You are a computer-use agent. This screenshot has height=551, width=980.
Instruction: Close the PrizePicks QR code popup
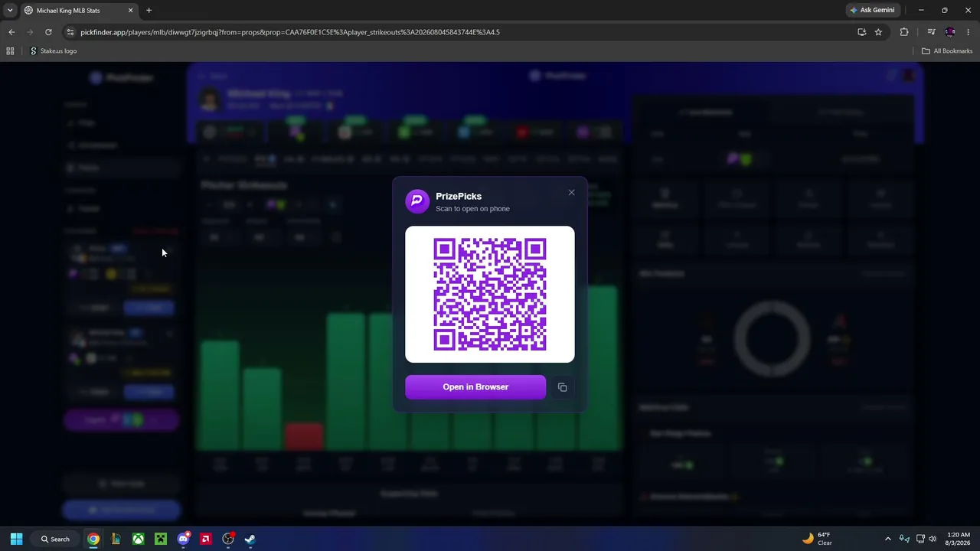[571, 192]
